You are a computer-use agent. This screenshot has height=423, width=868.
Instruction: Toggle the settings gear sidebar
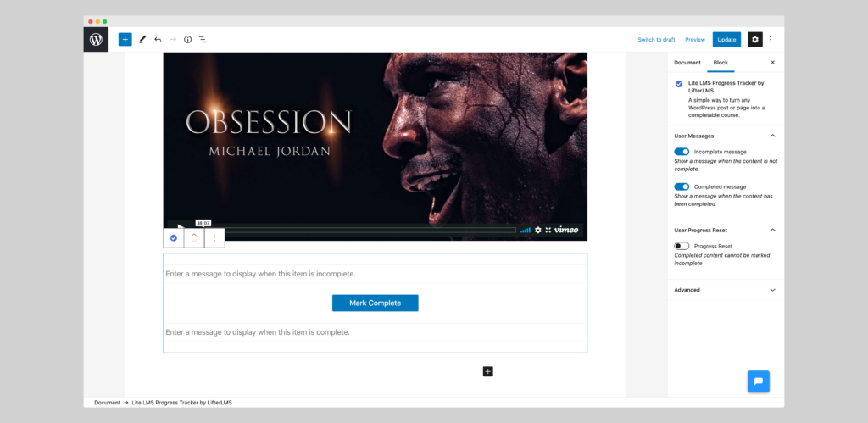click(x=755, y=39)
